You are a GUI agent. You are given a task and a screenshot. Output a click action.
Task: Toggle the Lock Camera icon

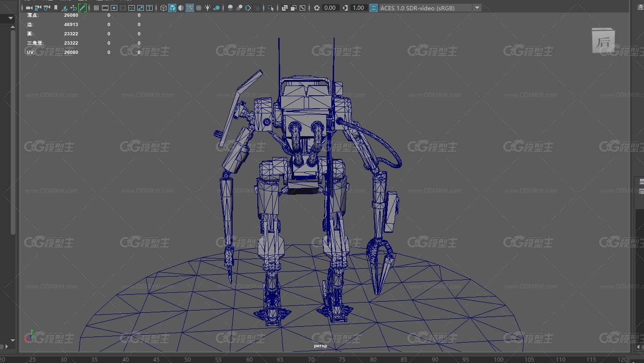[38, 8]
